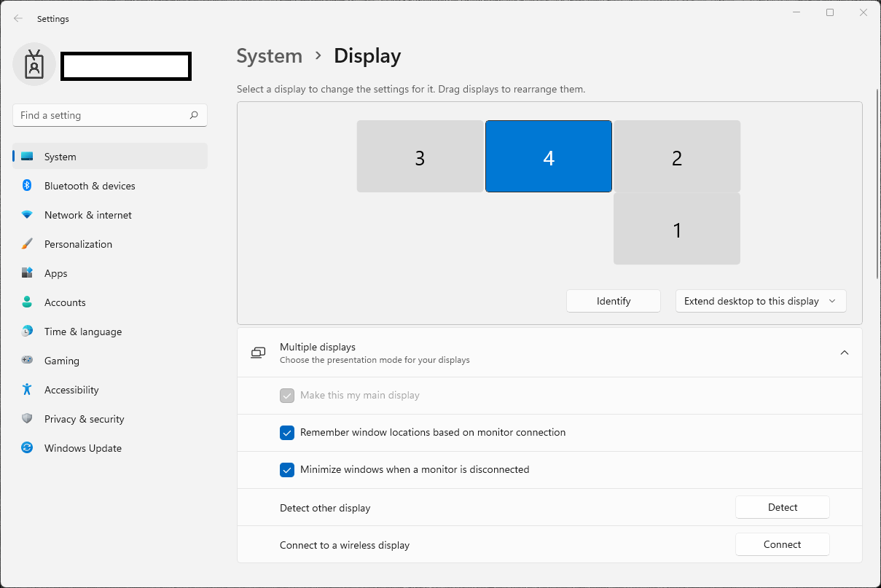Click the Apps label in sidebar

click(55, 273)
